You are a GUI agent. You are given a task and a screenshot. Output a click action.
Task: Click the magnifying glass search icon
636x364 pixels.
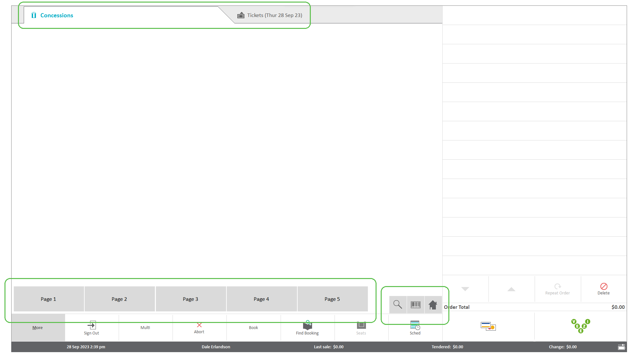(x=398, y=304)
